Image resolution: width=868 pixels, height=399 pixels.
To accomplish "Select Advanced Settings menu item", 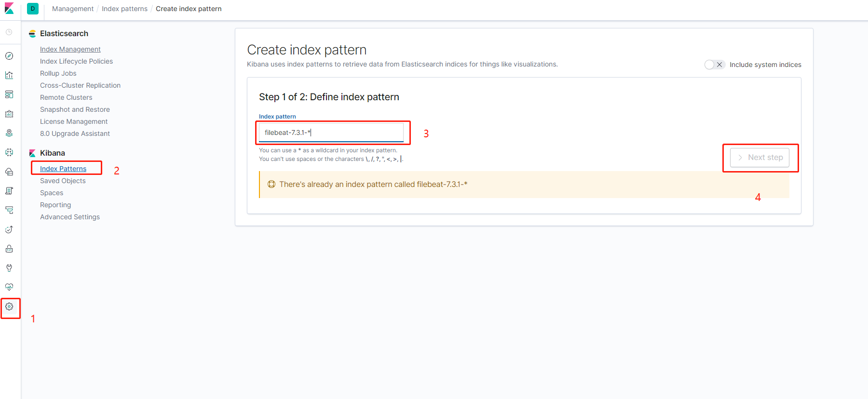I will [x=70, y=217].
